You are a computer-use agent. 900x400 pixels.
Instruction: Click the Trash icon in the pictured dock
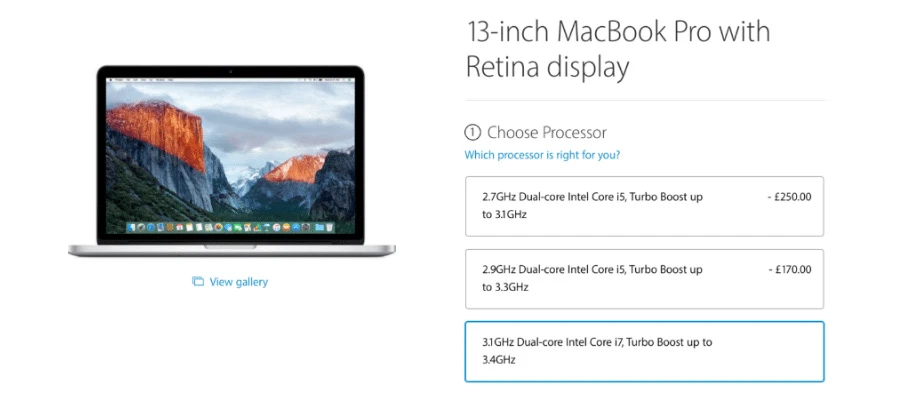point(329,227)
